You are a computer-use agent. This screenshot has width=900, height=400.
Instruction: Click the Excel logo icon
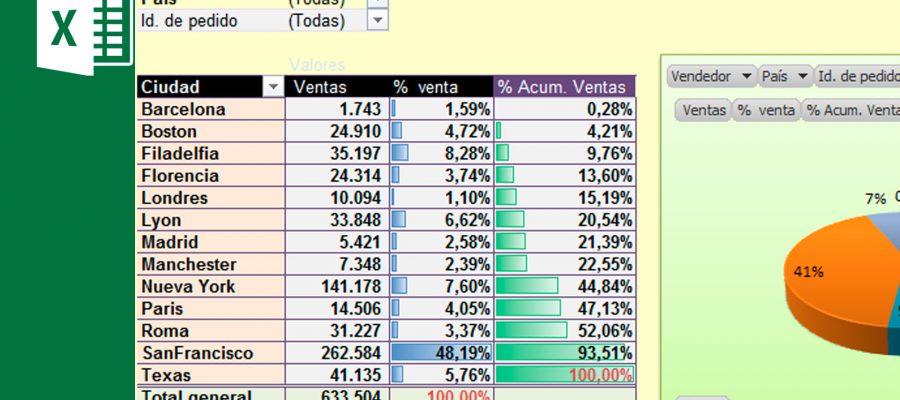click(85, 33)
